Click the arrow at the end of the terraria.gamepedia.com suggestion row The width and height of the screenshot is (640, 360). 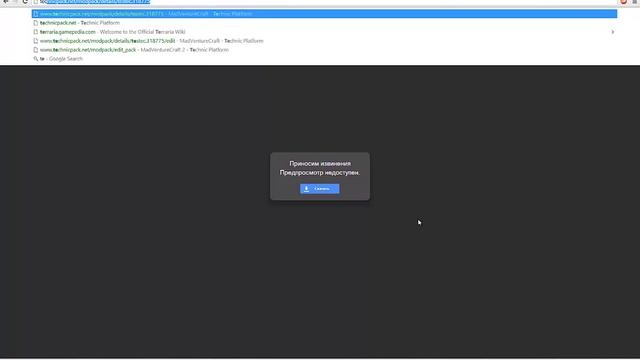[612, 32]
